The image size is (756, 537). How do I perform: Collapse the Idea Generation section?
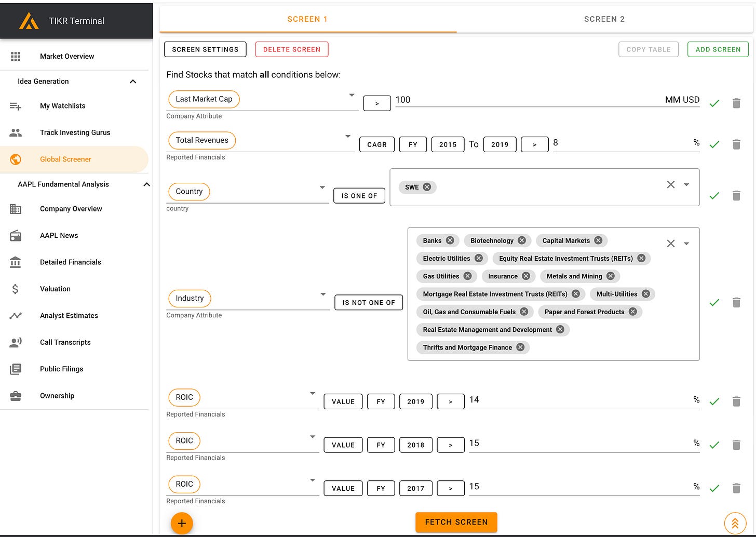click(x=133, y=82)
